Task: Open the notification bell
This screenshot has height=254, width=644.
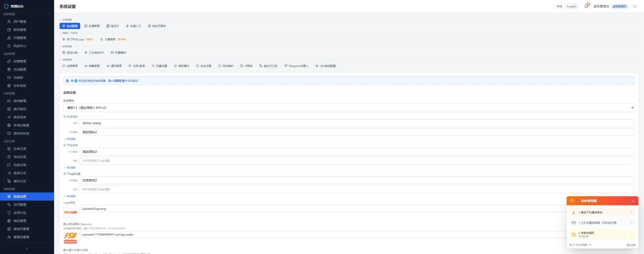Action: tap(586, 6)
